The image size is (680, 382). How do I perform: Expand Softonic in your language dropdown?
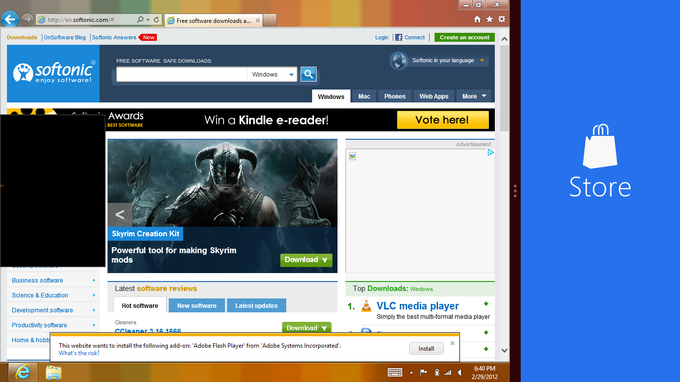click(482, 60)
